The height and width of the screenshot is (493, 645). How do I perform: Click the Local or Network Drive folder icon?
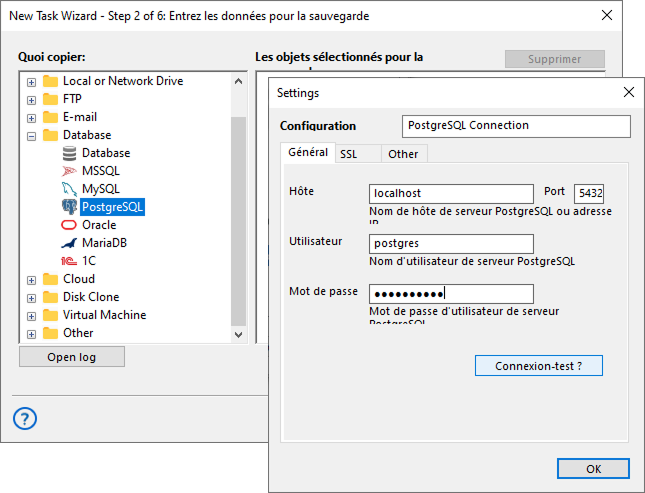50,81
